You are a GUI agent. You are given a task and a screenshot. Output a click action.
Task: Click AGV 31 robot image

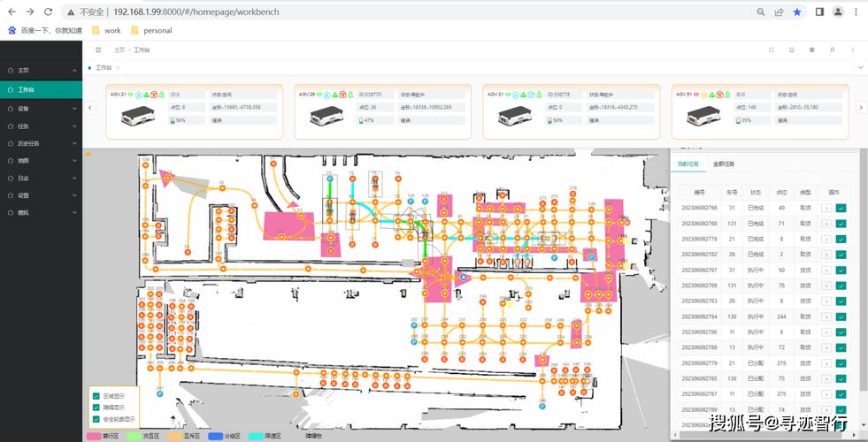click(514, 116)
